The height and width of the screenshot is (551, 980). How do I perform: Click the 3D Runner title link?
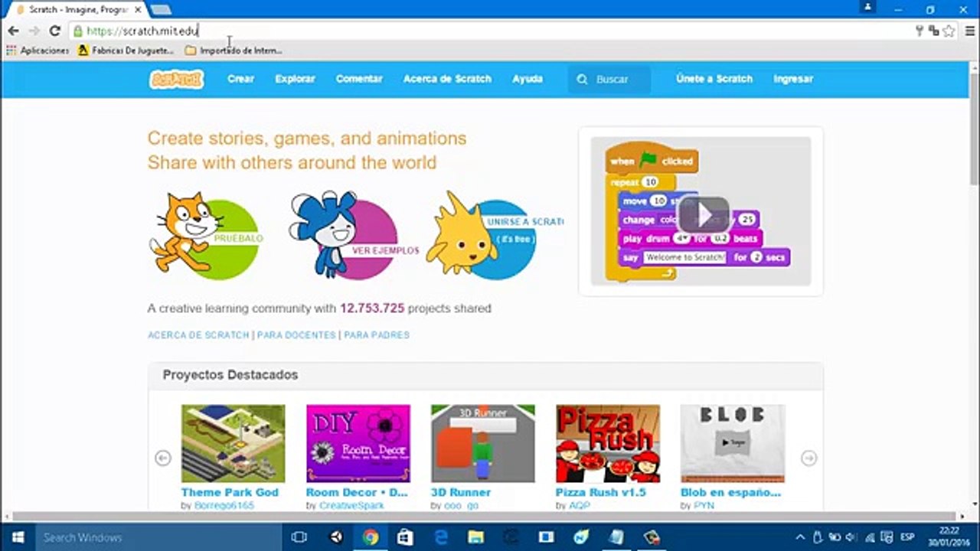point(461,492)
